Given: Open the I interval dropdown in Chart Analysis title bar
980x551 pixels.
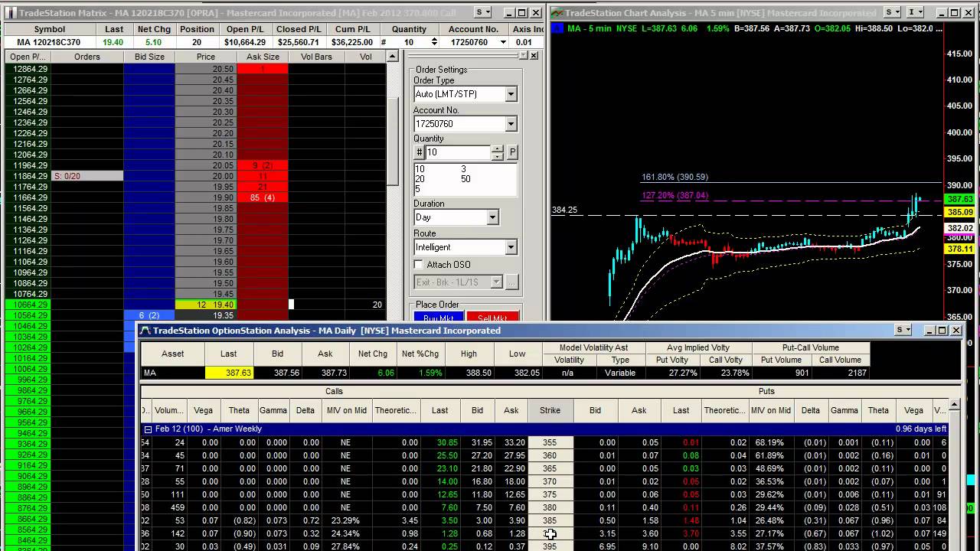Looking at the screenshot, I should [915, 12].
